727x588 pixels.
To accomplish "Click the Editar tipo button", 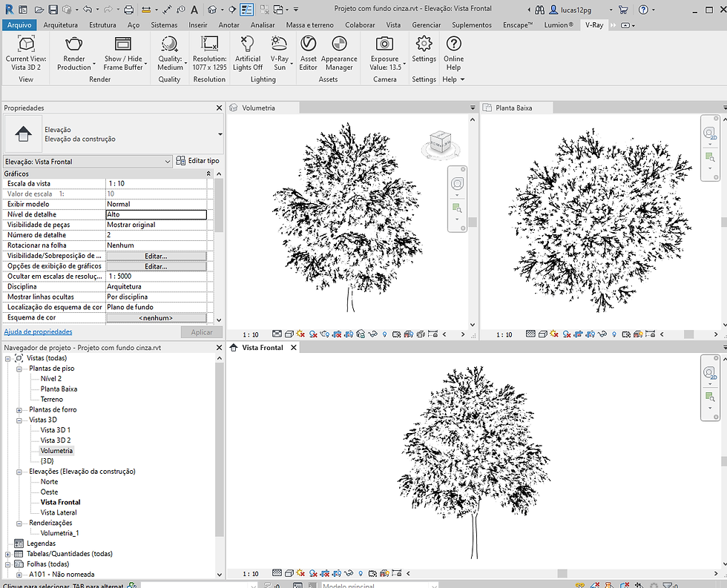I will click(198, 161).
